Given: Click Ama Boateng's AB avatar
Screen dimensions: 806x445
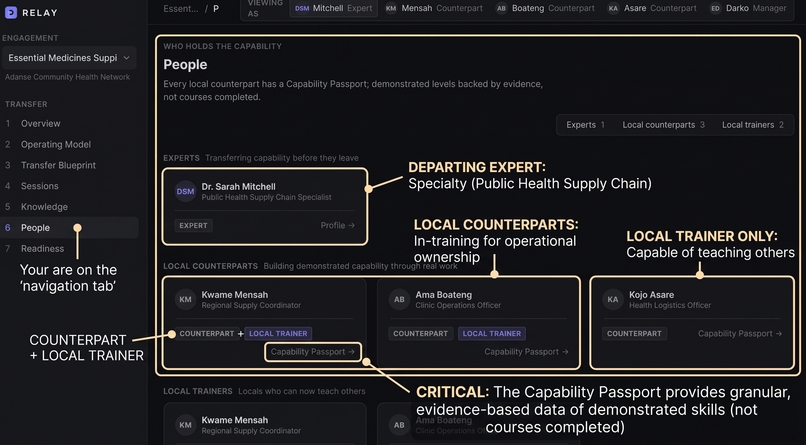Looking at the screenshot, I should [x=399, y=300].
